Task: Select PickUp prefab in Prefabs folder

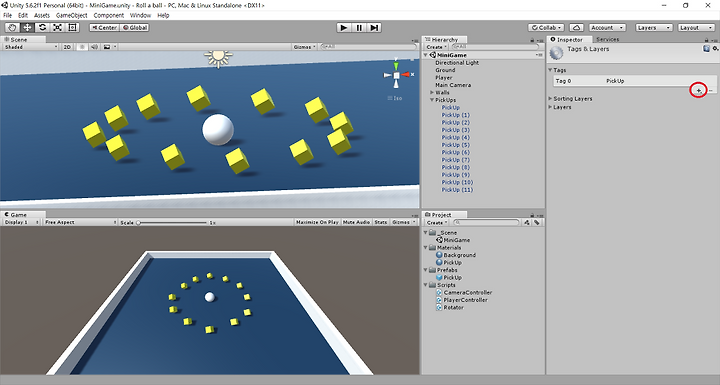Action: (x=449, y=277)
